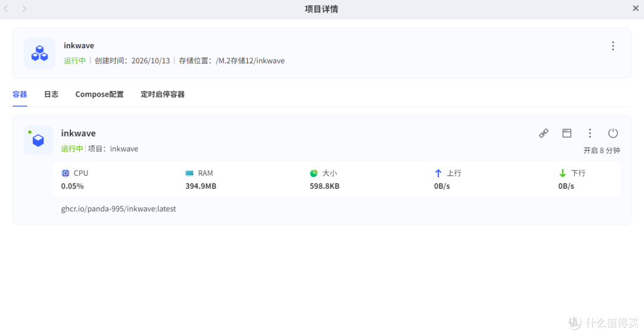Switch to the 日志 tab
Screen dimensions: 644x336
point(51,94)
